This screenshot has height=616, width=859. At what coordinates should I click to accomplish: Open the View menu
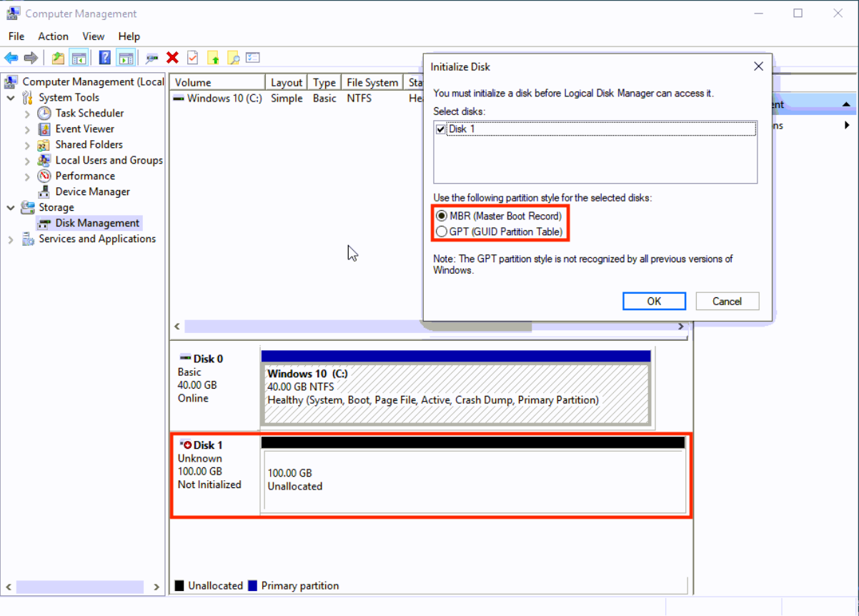[93, 36]
